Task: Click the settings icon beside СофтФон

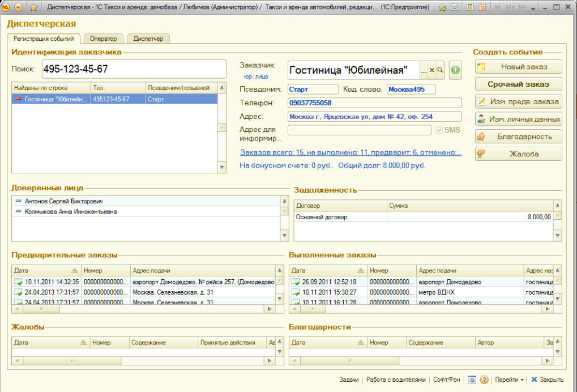Action: click(x=472, y=380)
